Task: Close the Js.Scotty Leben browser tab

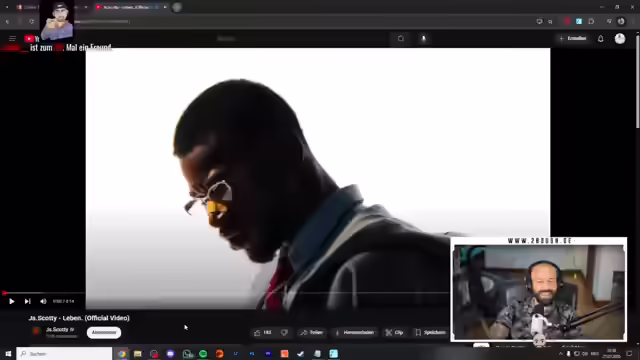Action: pos(165,7)
